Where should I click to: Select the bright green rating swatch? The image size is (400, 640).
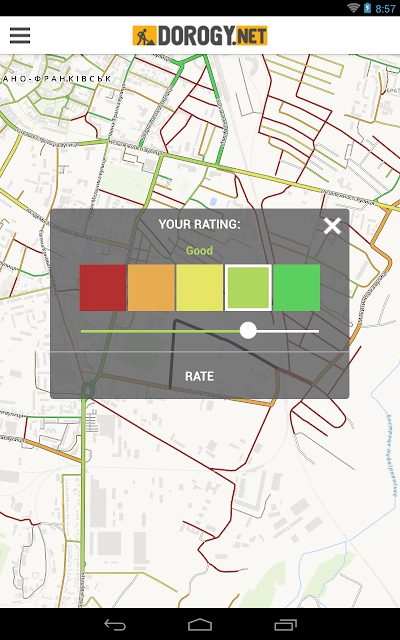[x=296, y=288]
